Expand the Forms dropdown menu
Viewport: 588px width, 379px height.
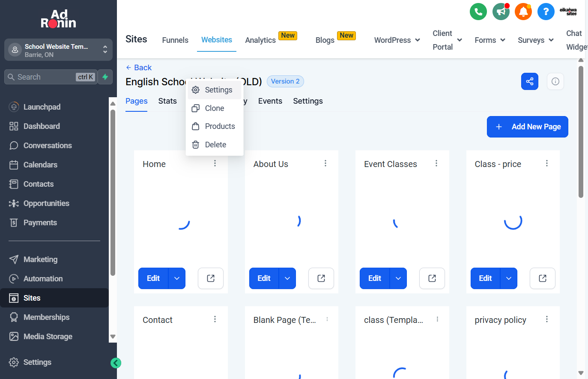point(490,40)
